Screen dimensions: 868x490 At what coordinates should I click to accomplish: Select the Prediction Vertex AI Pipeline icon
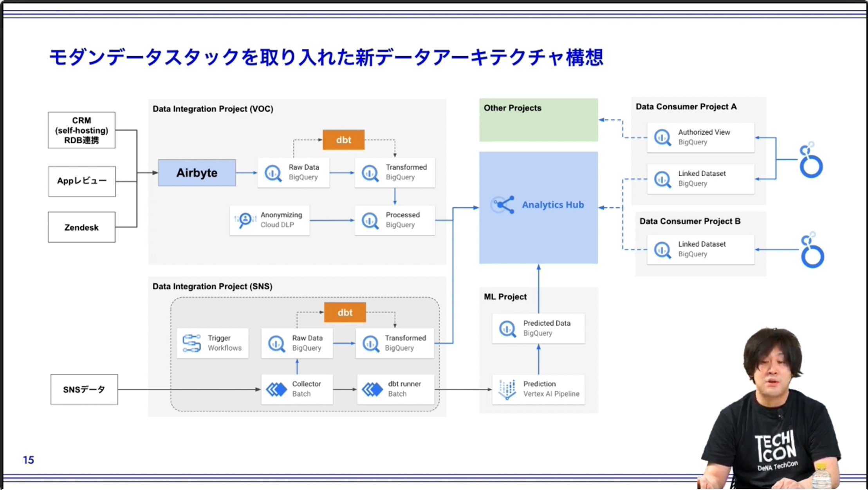(508, 389)
